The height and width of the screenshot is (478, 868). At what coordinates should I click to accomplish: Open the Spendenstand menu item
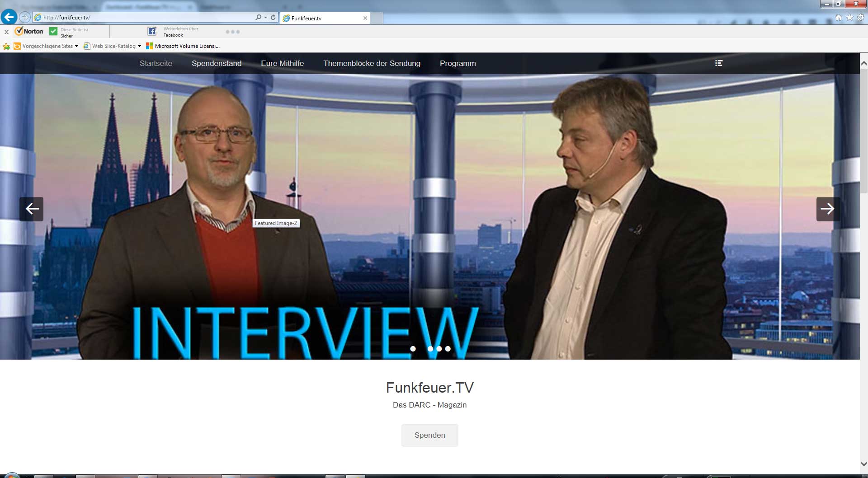217,63
